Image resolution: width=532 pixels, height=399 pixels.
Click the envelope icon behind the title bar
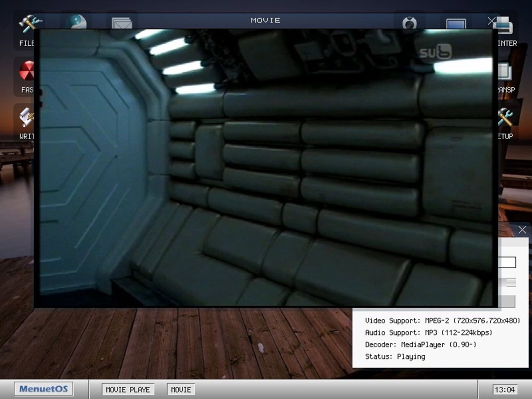click(122, 23)
